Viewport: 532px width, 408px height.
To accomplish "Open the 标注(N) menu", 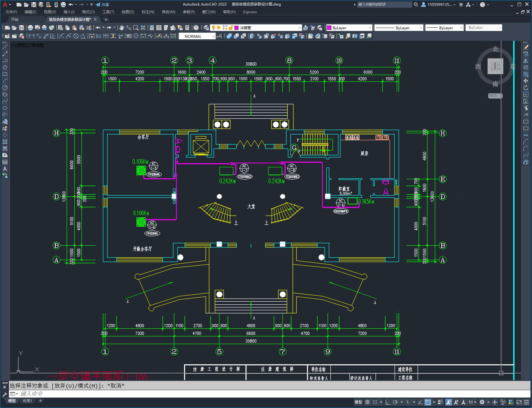I will point(148,12).
